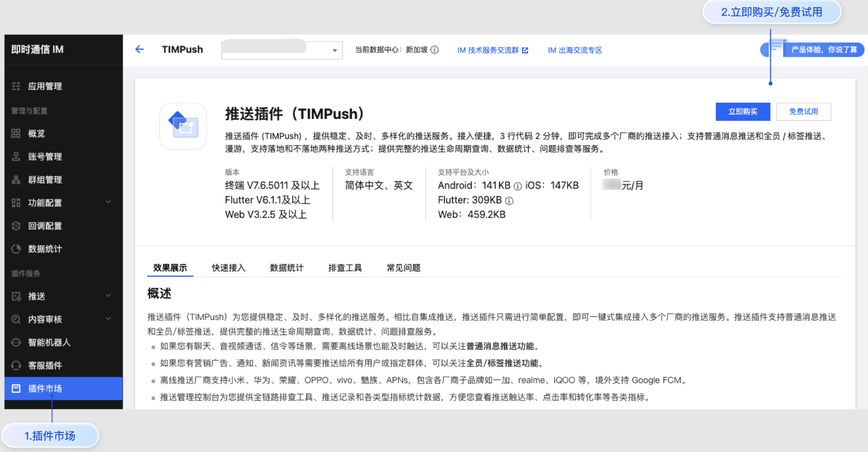The height and width of the screenshot is (452, 868).
Task: Select 插件市场 in the sidebar
Action: (63, 389)
